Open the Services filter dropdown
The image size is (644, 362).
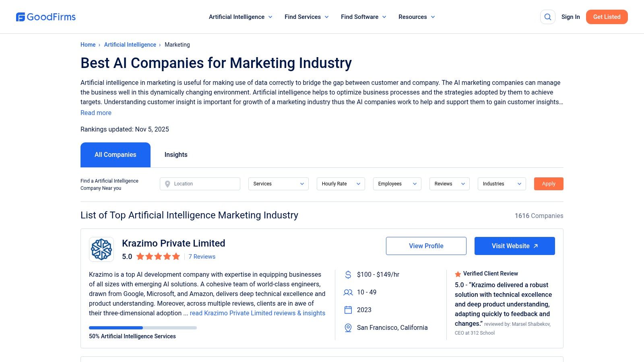(278, 184)
